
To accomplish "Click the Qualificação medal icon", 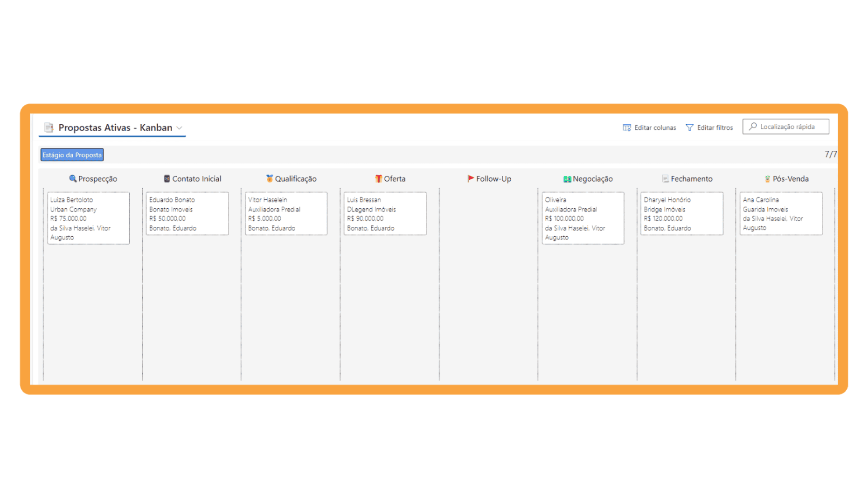I will pos(269,178).
